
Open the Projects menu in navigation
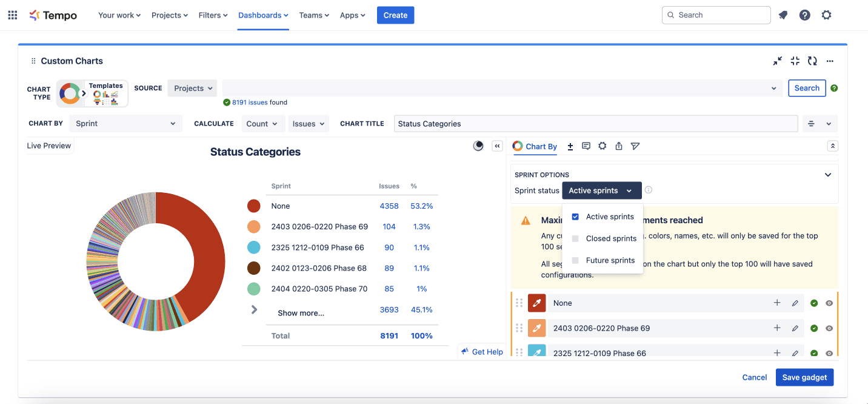point(169,15)
